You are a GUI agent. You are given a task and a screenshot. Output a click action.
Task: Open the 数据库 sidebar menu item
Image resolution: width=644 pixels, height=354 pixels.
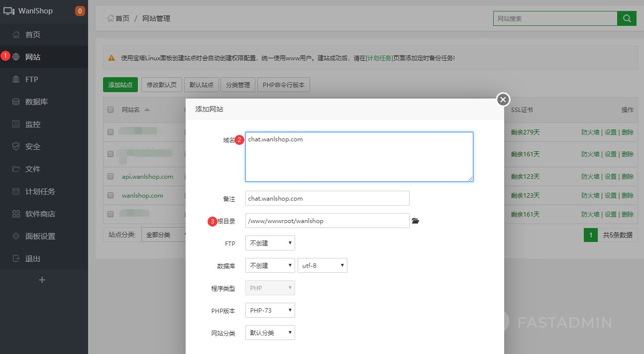coord(44,102)
